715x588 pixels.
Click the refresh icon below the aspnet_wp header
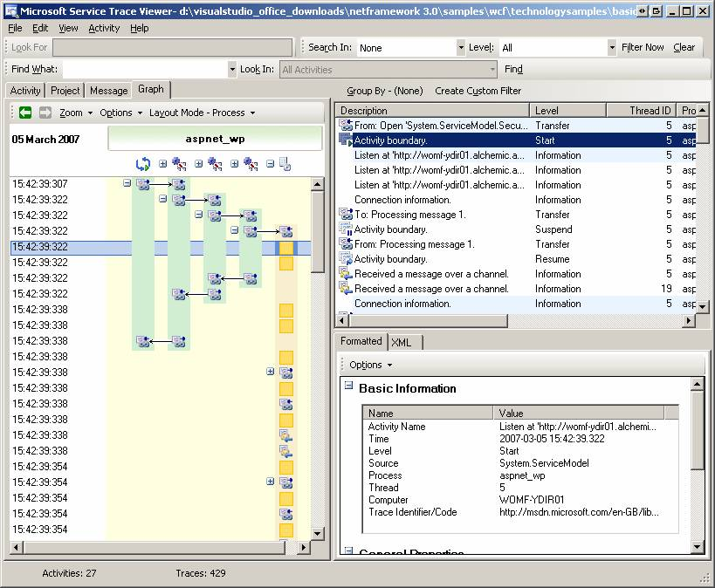tap(142, 163)
